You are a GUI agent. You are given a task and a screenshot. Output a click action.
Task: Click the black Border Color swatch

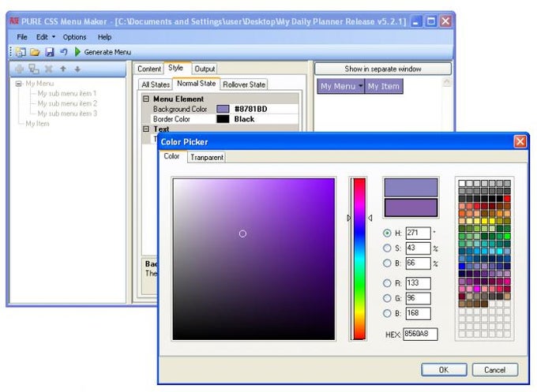(x=223, y=119)
